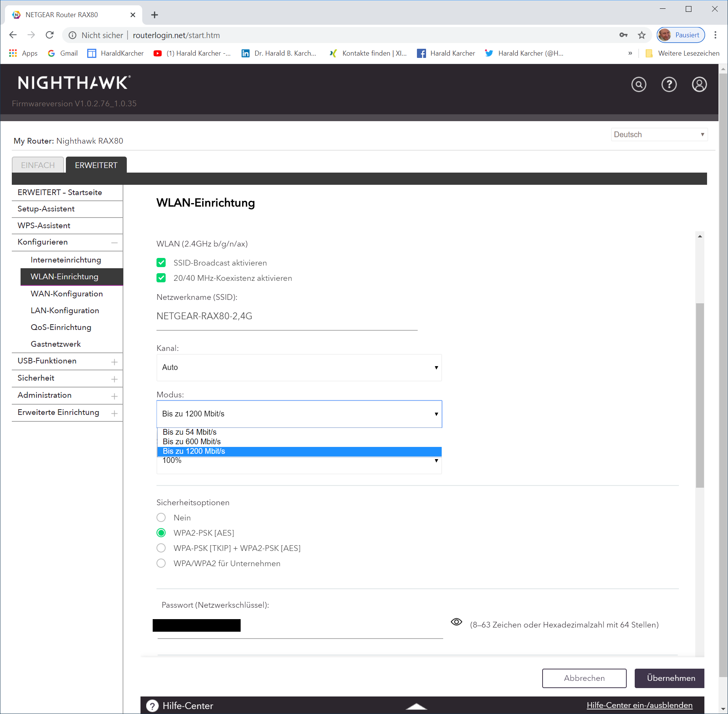Open the Apps bookmarks shortcut
Screen dimensions: 728x714
point(23,53)
